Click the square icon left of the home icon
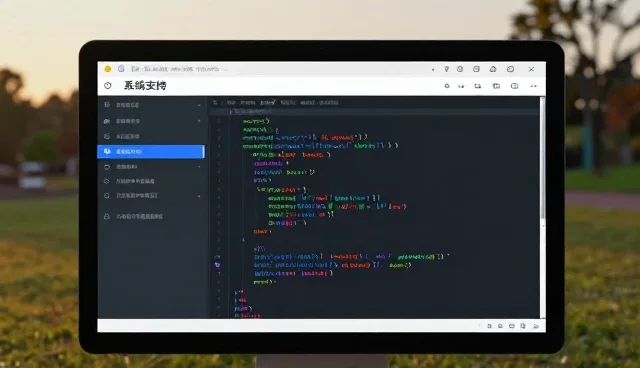The height and width of the screenshot is (368, 640). [x=476, y=69]
